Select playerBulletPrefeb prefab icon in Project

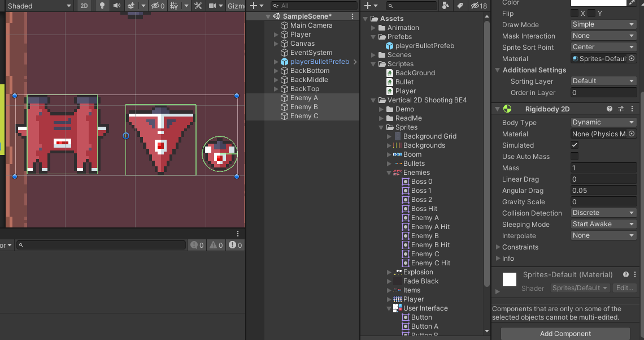click(x=389, y=46)
